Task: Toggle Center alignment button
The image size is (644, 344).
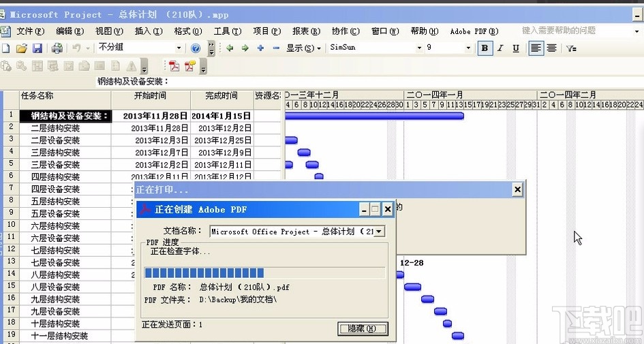Action: pyautogui.click(x=551, y=48)
